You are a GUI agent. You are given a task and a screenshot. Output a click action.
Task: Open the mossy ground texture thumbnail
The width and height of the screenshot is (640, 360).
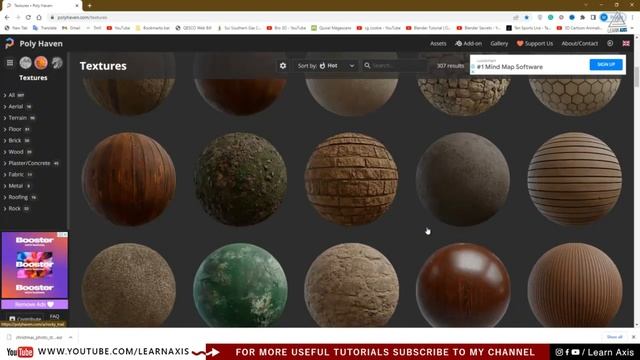pyautogui.click(x=240, y=179)
